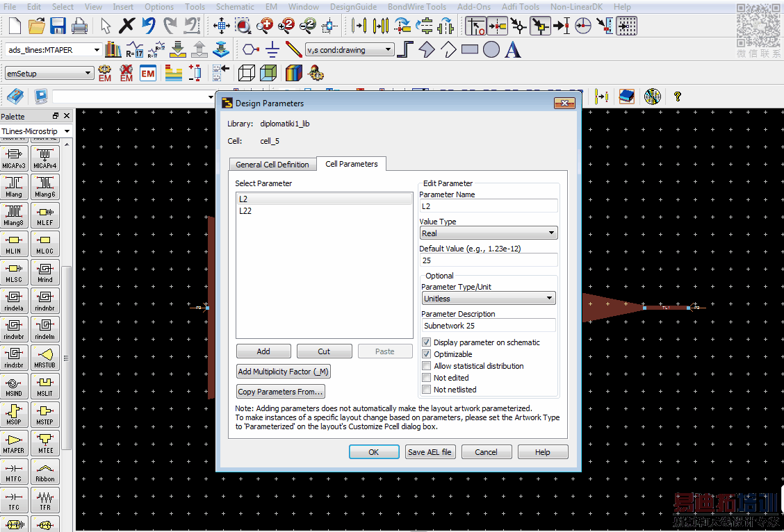Viewport: 784px width, 532px height.
Task: Select the L2 parameter in list
Action: [x=324, y=199]
